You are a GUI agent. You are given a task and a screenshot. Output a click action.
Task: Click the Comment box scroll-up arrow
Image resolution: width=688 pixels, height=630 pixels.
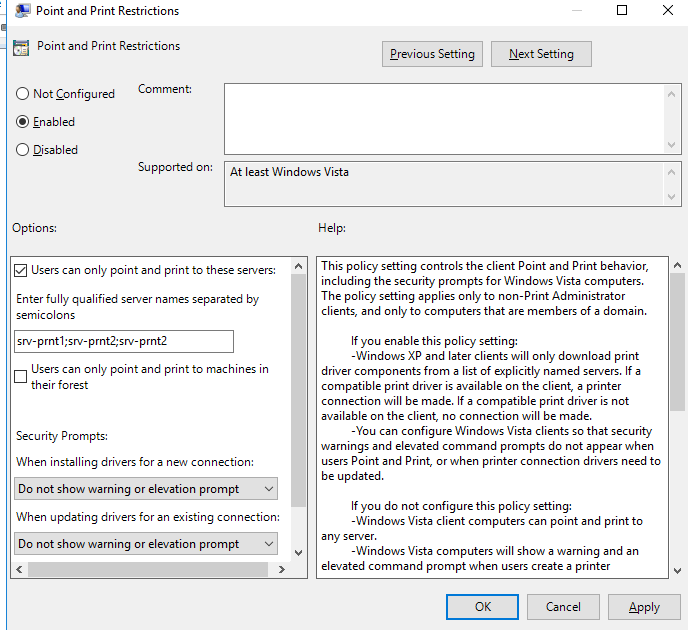click(671, 94)
